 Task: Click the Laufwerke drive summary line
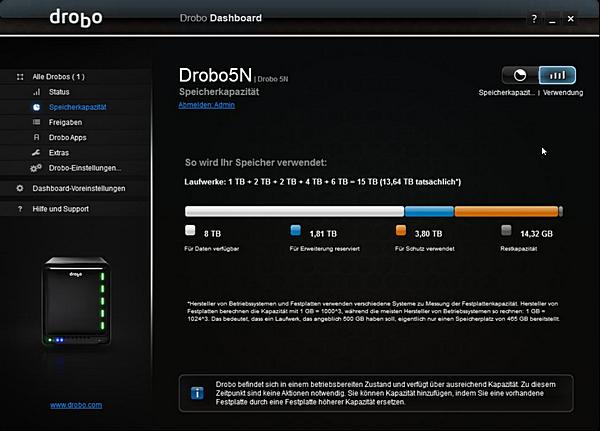323,182
